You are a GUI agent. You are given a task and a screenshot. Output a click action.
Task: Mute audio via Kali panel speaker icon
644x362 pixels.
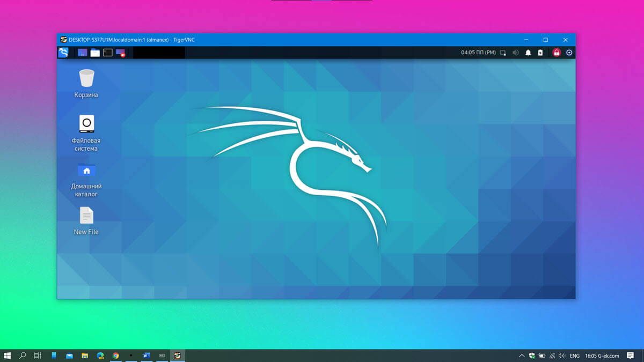[x=515, y=53]
